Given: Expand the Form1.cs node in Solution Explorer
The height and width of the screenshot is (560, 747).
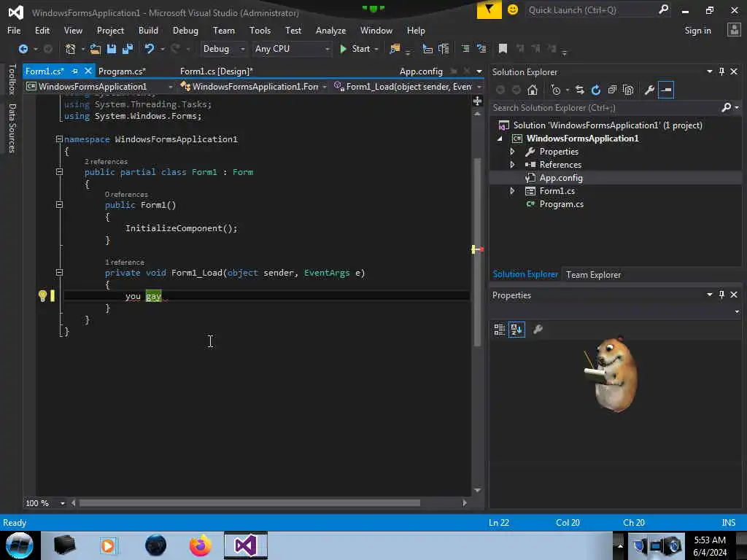Looking at the screenshot, I should [x=513, y=191].
